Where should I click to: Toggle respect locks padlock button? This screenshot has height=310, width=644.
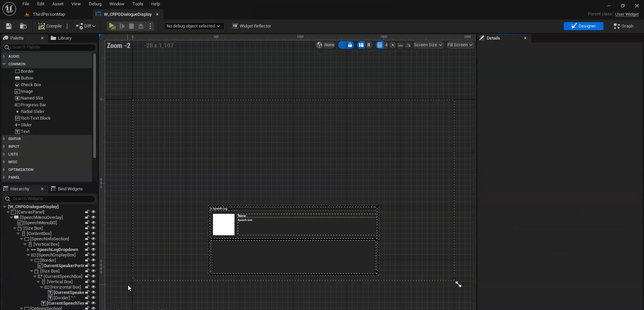point(350,45)
